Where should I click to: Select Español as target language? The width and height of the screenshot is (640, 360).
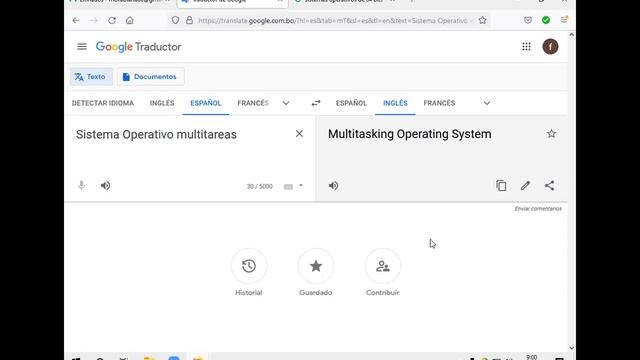(x=351, y=103)
